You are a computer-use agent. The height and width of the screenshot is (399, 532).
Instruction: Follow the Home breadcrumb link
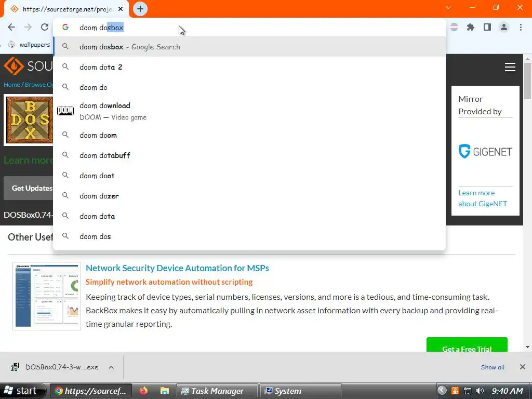pos(12,85)
